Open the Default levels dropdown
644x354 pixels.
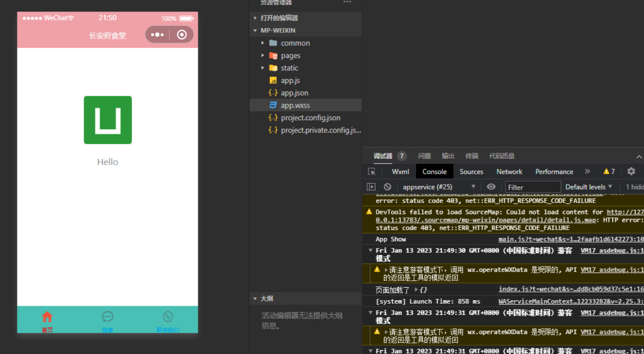589,187
